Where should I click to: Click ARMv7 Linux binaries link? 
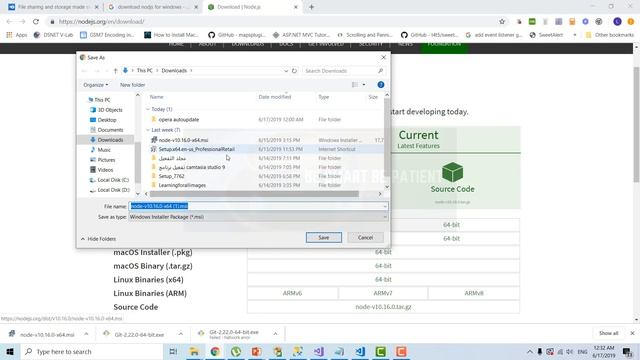click(383, 293)
